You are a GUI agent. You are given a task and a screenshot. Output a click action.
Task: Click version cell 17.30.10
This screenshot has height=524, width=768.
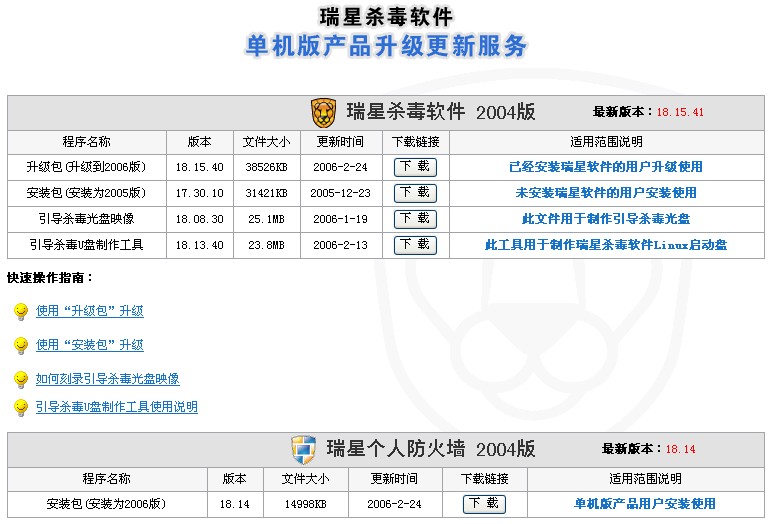200,193
